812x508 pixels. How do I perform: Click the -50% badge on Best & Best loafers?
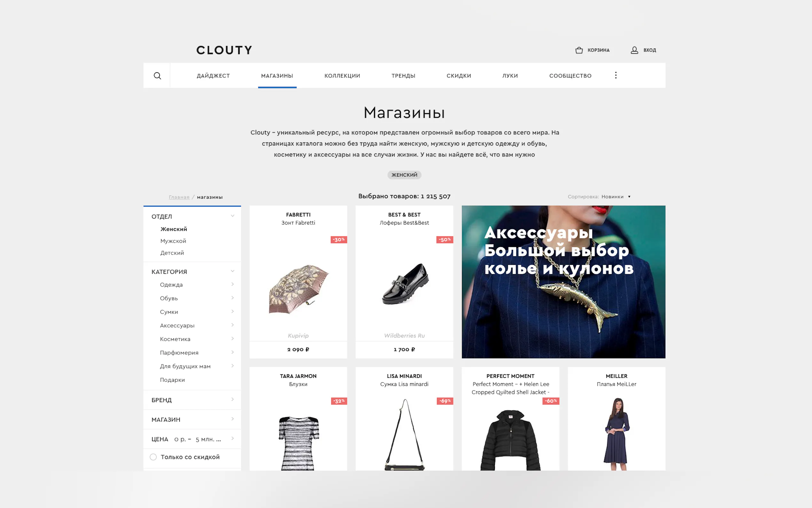point(445,240)
